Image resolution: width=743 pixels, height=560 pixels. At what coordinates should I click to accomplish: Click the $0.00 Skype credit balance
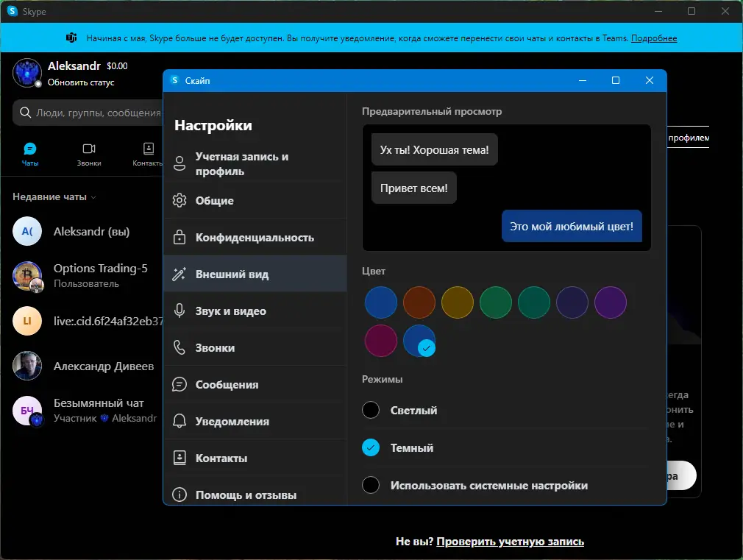coord(117,66)
